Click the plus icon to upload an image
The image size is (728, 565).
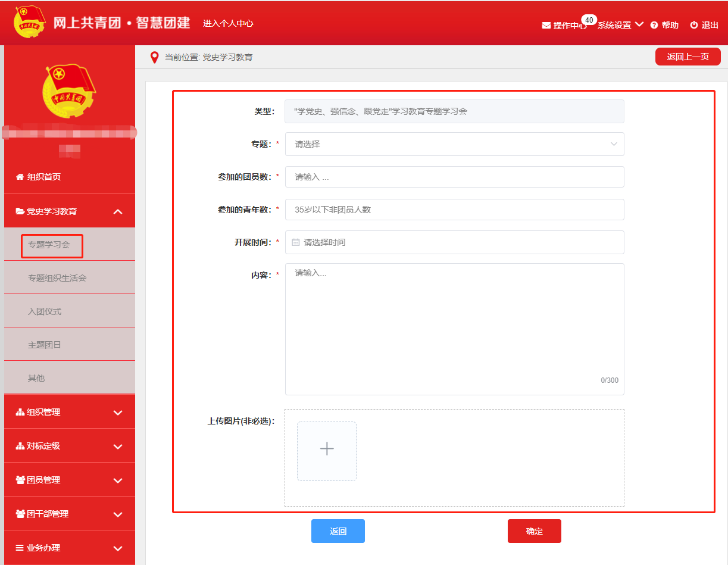coord(327,449)
